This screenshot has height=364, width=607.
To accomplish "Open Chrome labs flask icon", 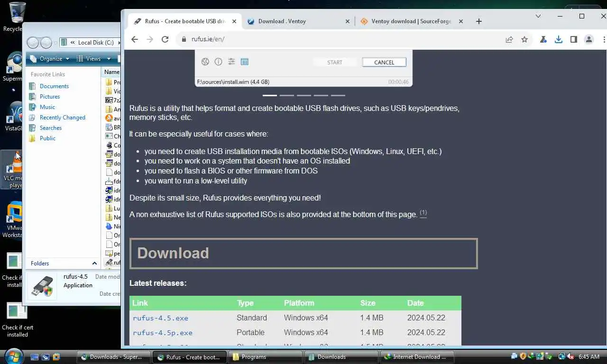I will point(543,39).
